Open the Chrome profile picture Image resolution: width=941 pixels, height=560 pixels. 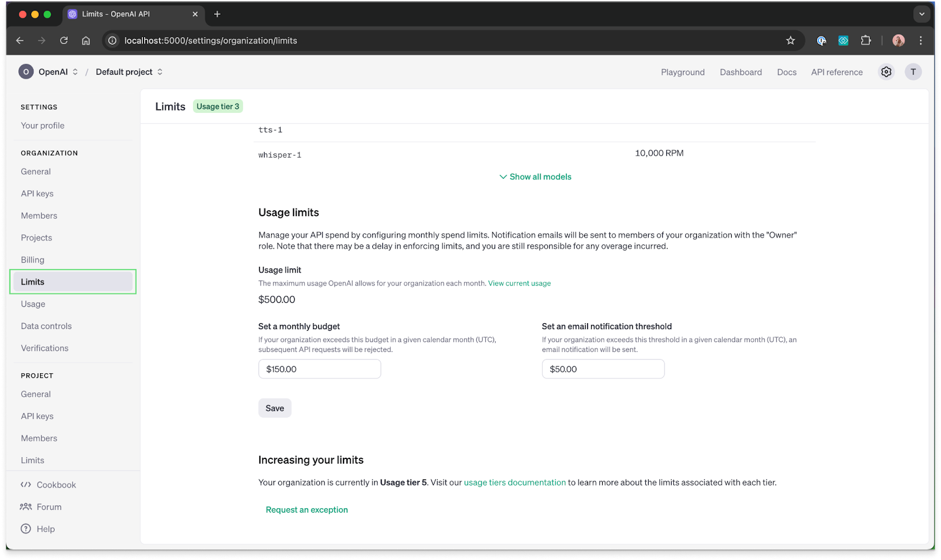click(x=899, y=41)
